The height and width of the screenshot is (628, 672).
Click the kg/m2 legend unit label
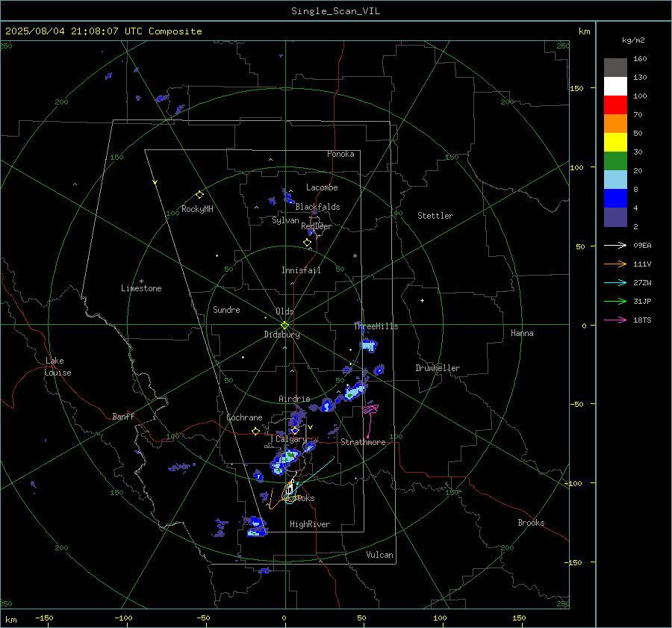coord(633,40)
